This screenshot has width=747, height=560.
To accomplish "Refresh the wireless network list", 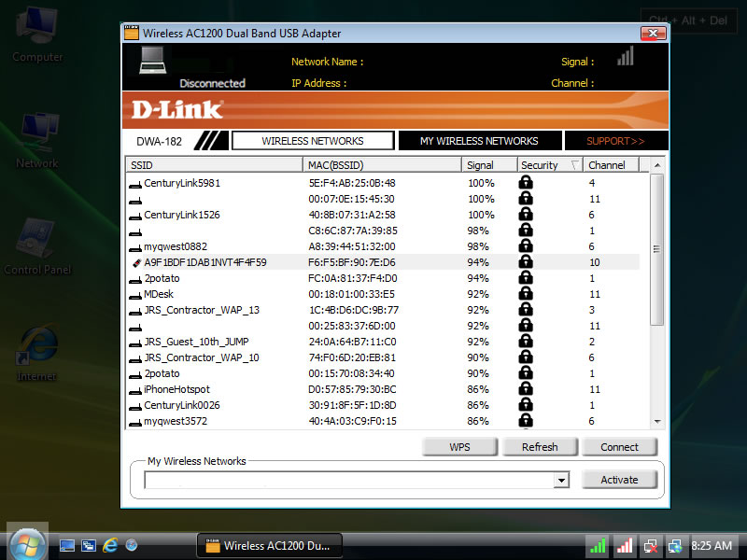I will (540, 447).
